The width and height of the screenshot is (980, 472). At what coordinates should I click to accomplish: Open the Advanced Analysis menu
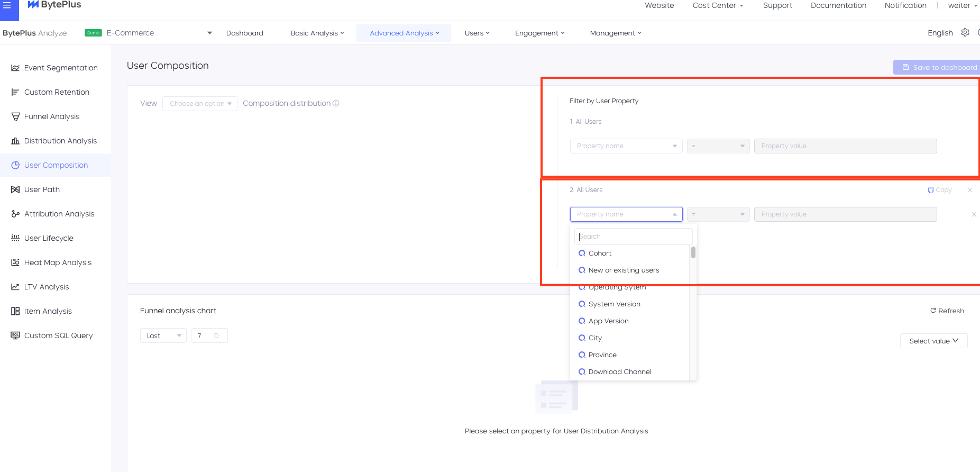(x=404, y=33)
